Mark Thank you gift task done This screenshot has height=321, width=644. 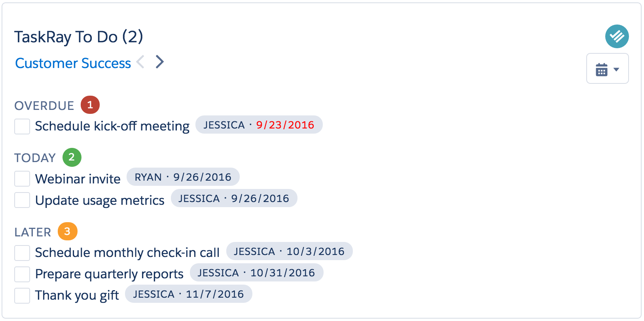coord(22,296)
